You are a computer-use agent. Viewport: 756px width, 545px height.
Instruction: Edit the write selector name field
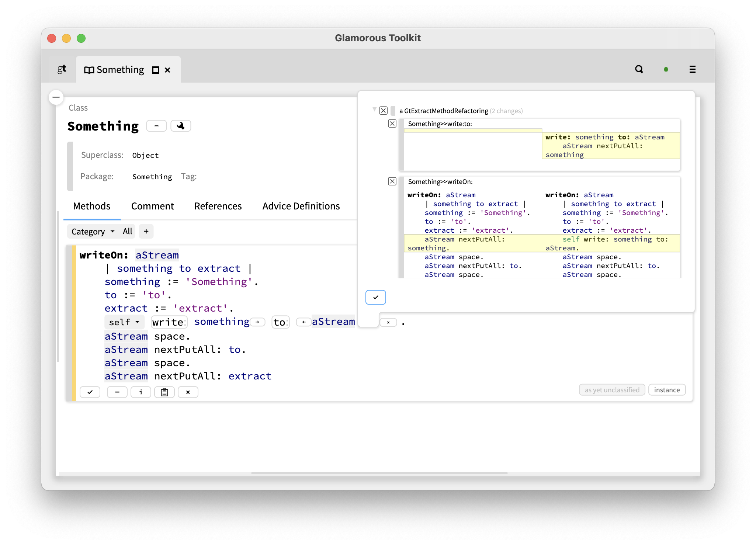[x=169, y=322]
